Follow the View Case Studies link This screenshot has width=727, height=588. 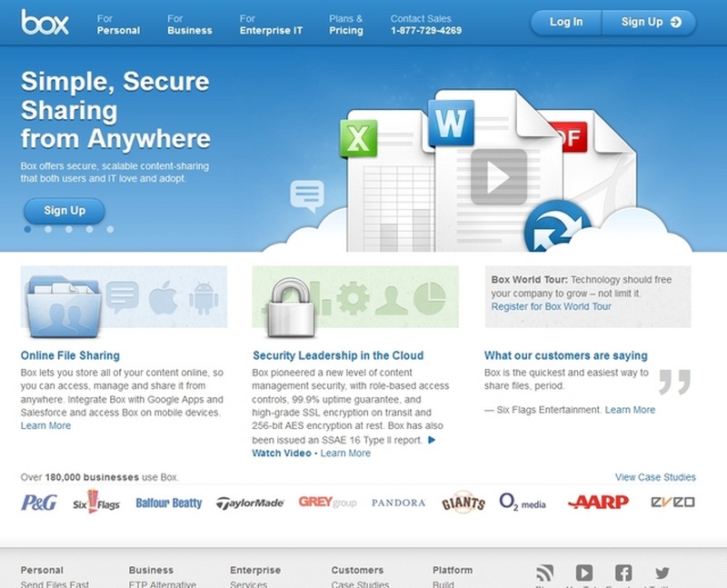[655, 477]
